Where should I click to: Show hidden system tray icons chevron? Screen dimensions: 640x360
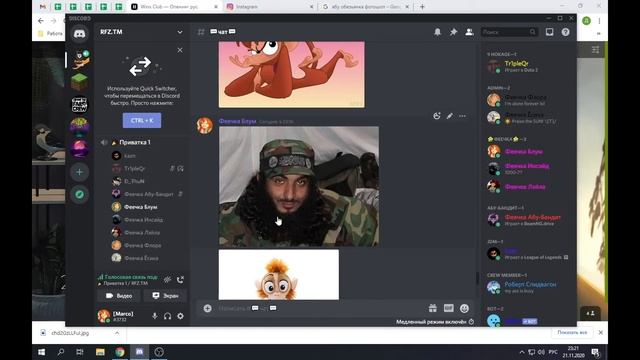522,352
